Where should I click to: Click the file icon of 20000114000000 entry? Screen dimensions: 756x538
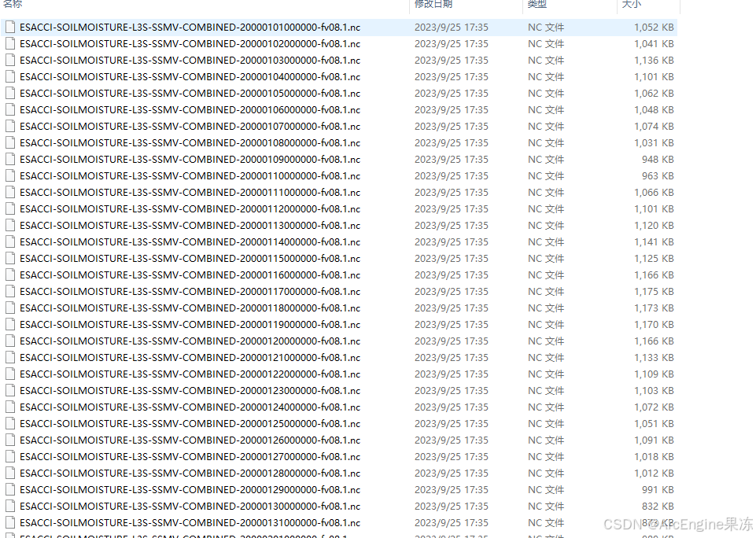(10, 242)
